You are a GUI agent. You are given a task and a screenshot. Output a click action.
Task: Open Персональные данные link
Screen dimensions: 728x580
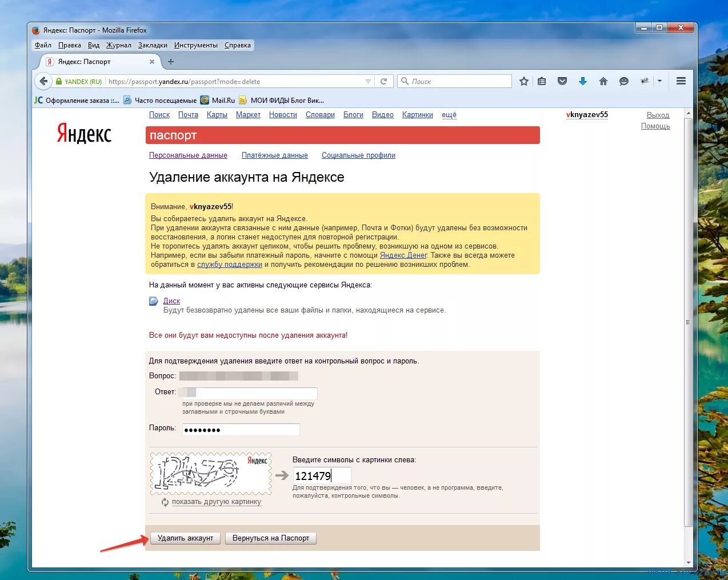[x=188, y=155]
